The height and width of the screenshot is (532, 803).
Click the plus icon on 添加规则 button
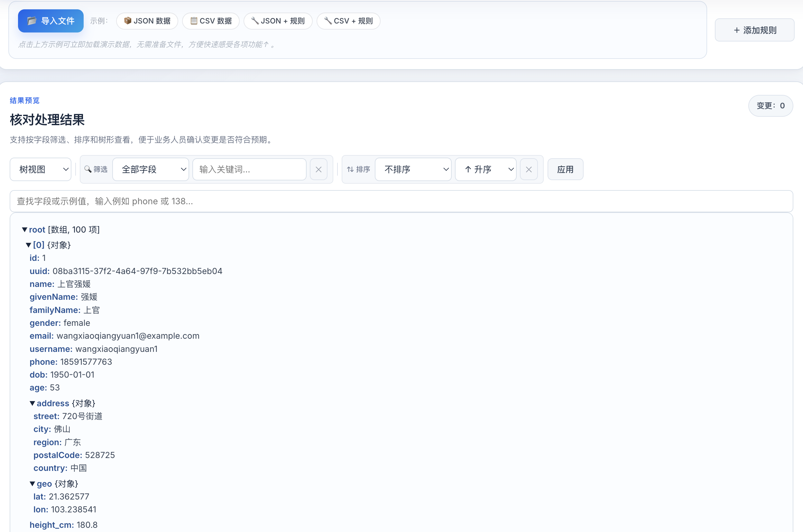(736, 30)
